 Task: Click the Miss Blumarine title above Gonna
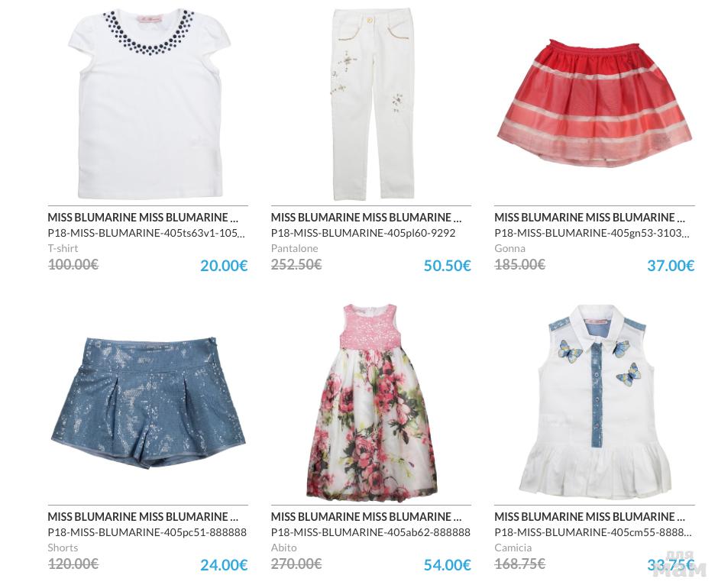pos(590,217)
